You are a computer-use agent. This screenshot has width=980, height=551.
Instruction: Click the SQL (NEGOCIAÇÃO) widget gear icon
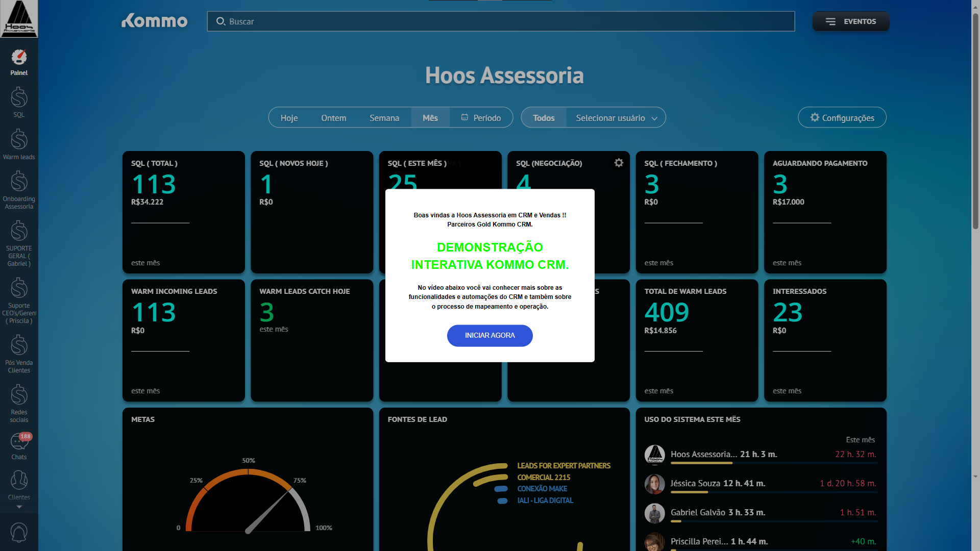(x=619, y=163)
